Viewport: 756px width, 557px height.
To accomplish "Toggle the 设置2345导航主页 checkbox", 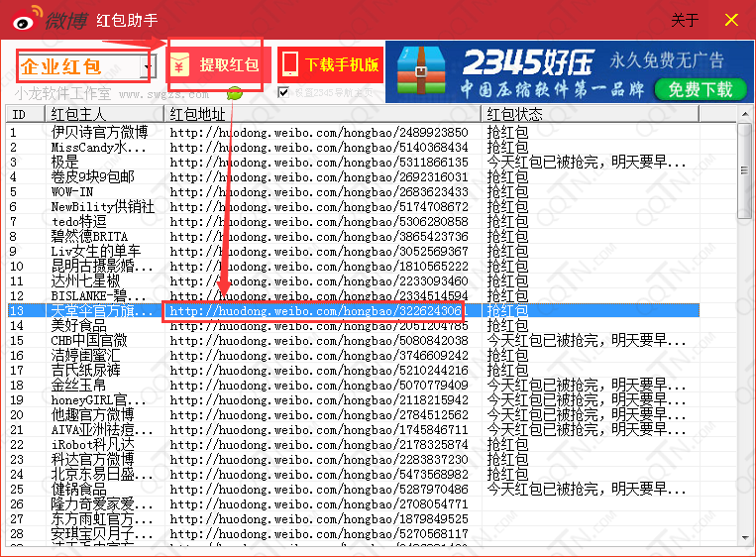I will [x=283, y=93].
